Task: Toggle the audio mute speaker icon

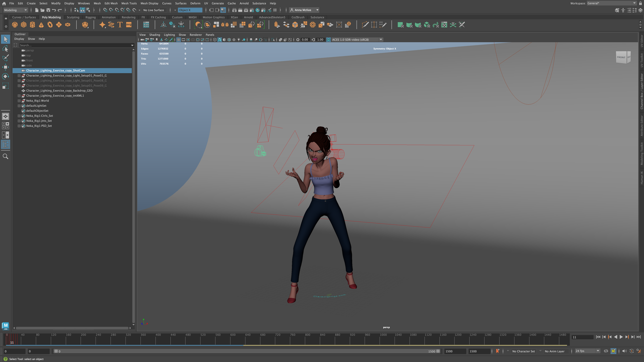Action: click(624, 351)
